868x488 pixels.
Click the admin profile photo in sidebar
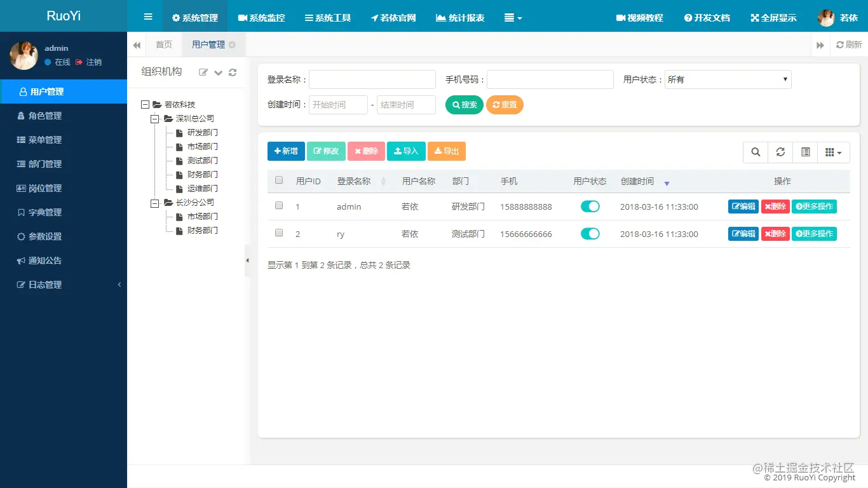coord(24,55)
